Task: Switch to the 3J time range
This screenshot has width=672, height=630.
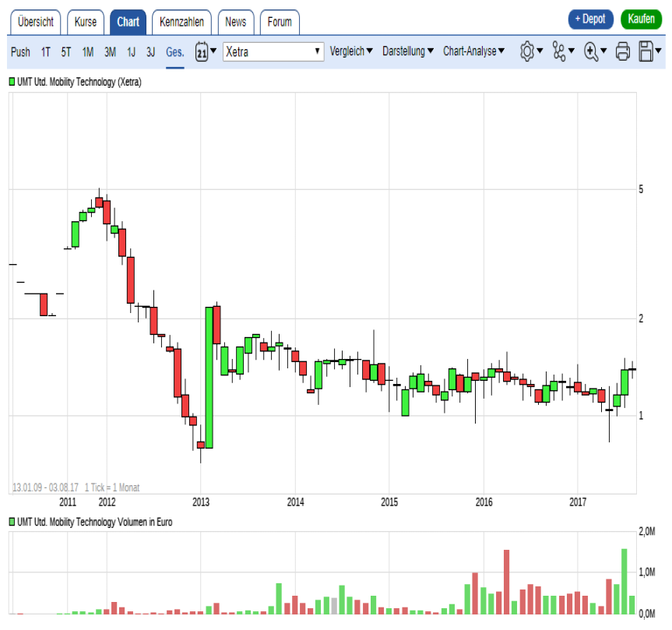Action: (151, 52)
